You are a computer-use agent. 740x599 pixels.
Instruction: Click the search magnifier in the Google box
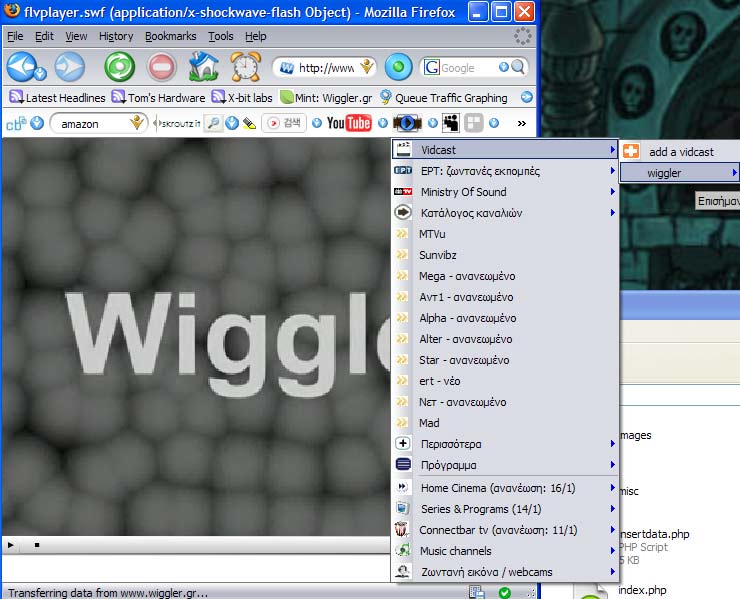tap(518, 67)
